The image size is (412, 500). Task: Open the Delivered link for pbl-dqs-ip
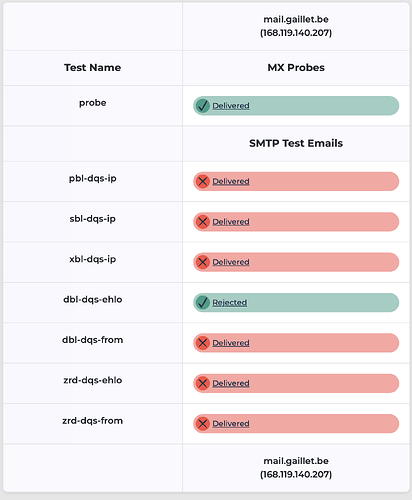tap(231, 181)
